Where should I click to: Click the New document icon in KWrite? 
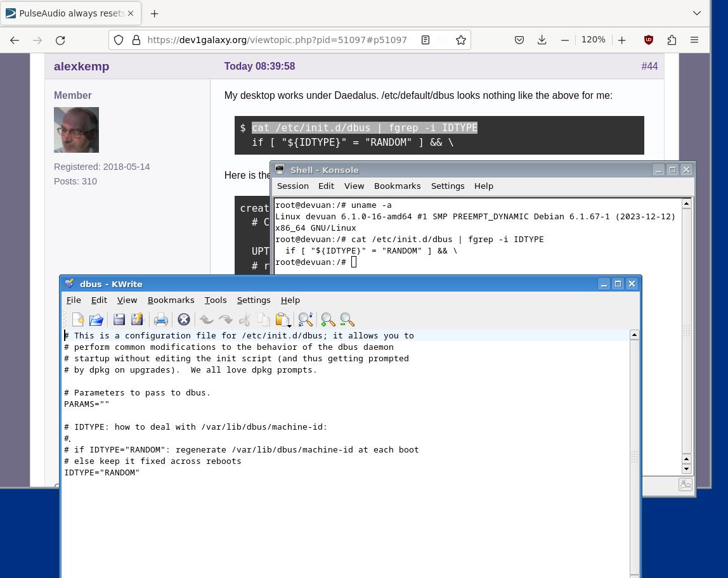tap(78, 319)
